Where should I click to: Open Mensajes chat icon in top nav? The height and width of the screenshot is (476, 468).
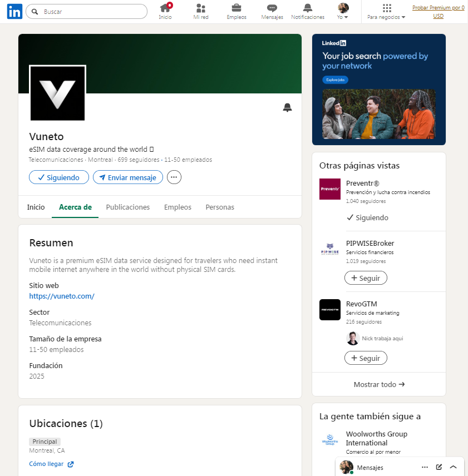272,12
